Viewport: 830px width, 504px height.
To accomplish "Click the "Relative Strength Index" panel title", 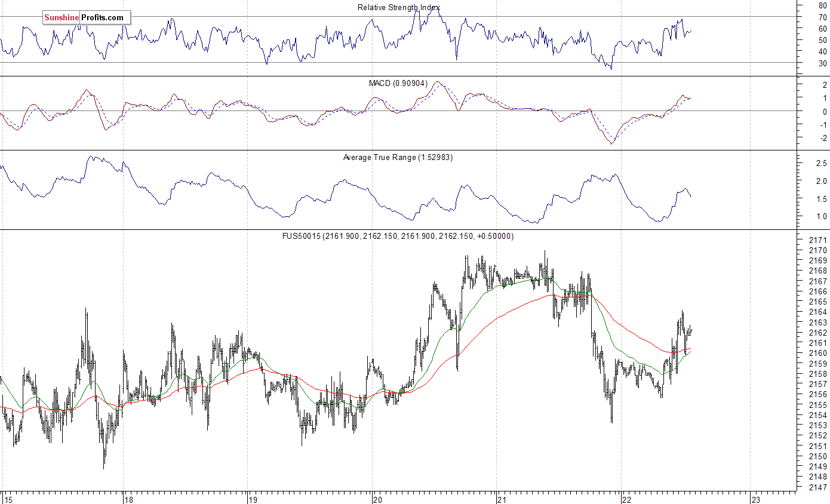I will click(399, 7).
